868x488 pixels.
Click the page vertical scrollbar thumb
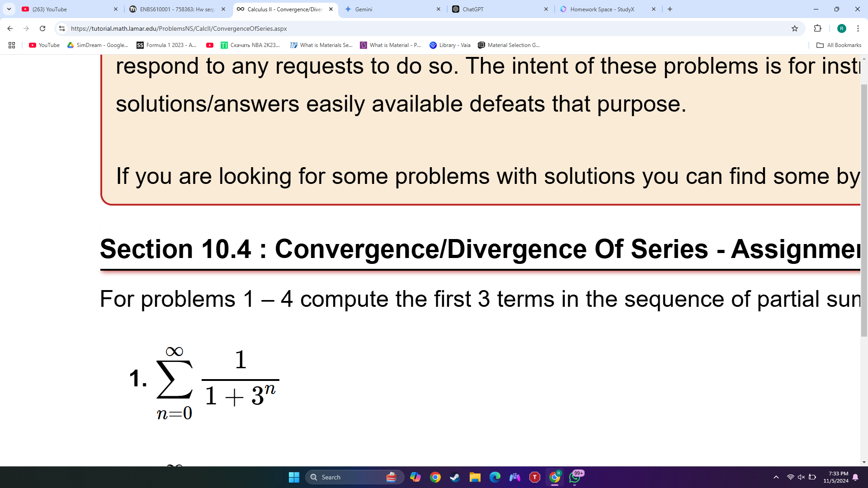(x=864, y=210)
